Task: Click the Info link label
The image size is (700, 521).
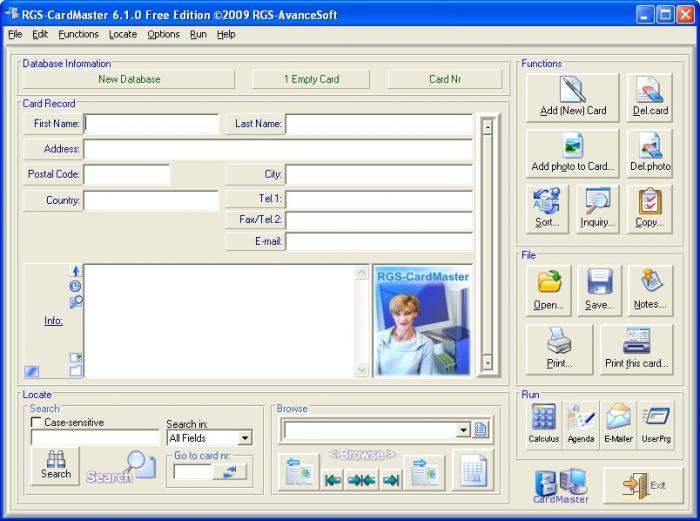Action: click(53, 321)
